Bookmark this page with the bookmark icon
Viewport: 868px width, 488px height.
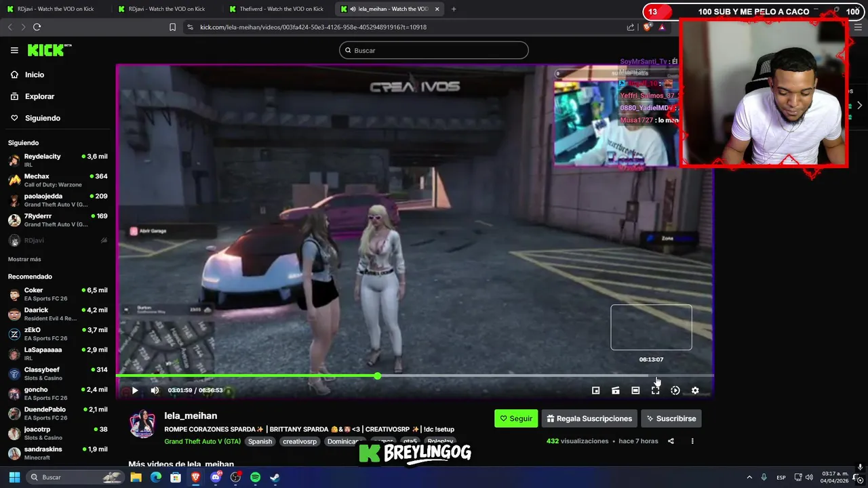172,27
